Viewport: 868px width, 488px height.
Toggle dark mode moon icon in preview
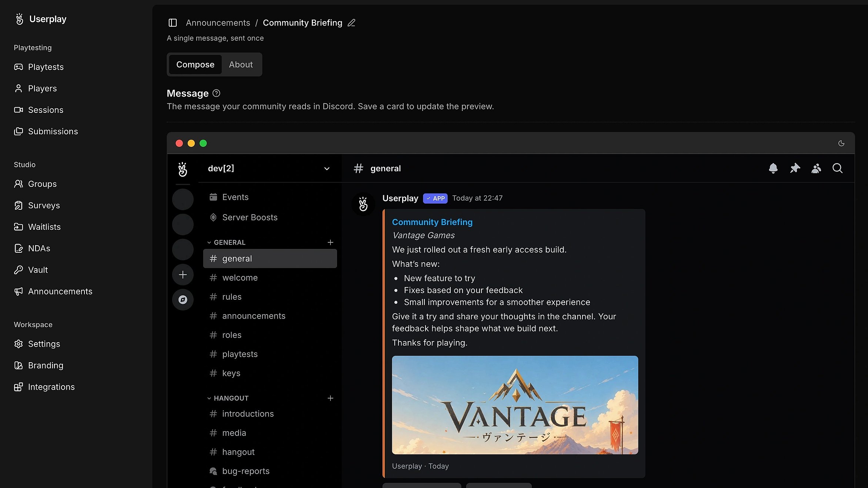point(841,143)
